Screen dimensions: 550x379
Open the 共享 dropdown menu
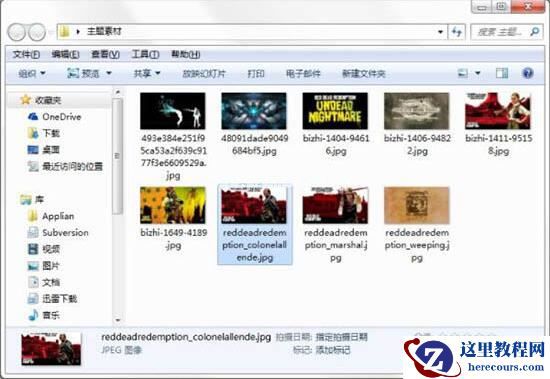coord(147,73)
